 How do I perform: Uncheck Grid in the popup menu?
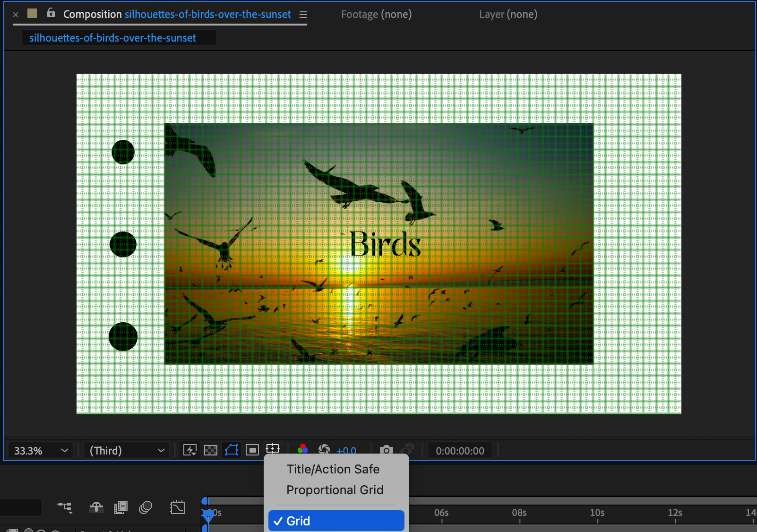[336, 521]
